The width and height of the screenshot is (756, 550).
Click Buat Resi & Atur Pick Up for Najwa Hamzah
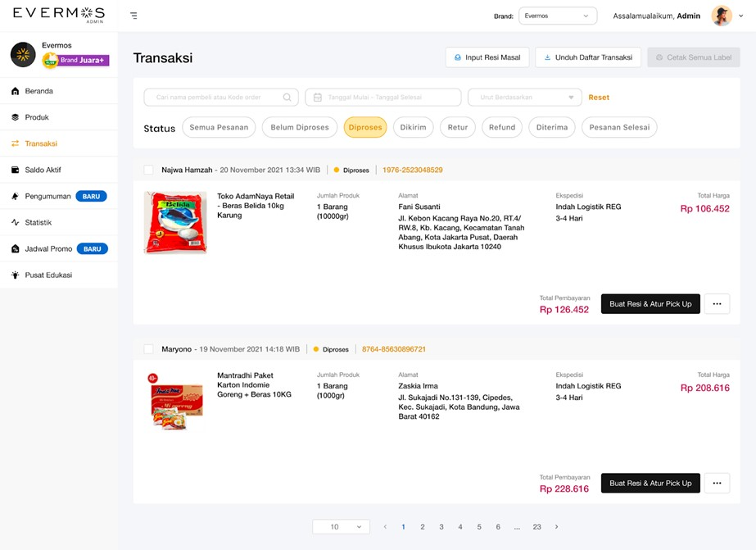pyautogui.click(x=650, y=303)
